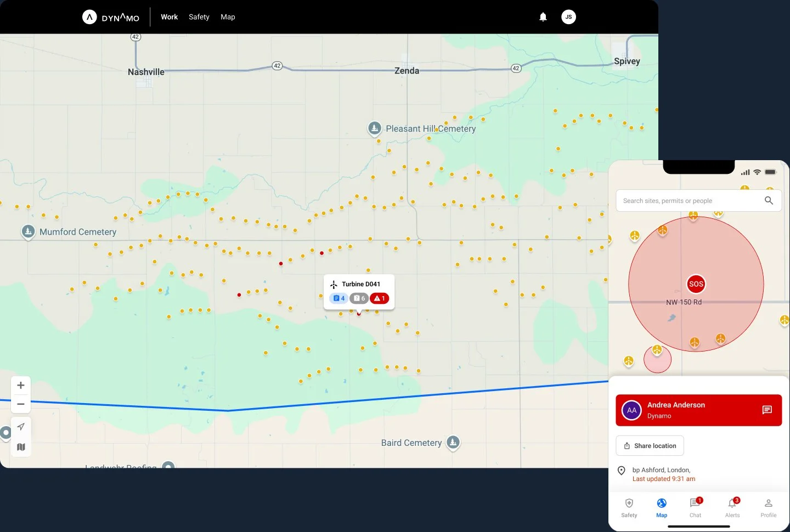Center map on my location arrow
The width and height of the screenshot is (790, 532).
coord(21,427)
